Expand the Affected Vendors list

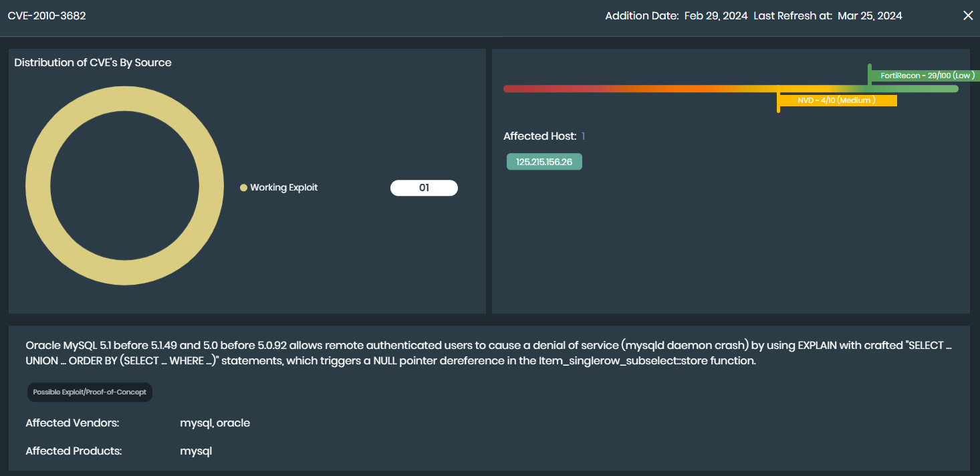coord(215,423)
